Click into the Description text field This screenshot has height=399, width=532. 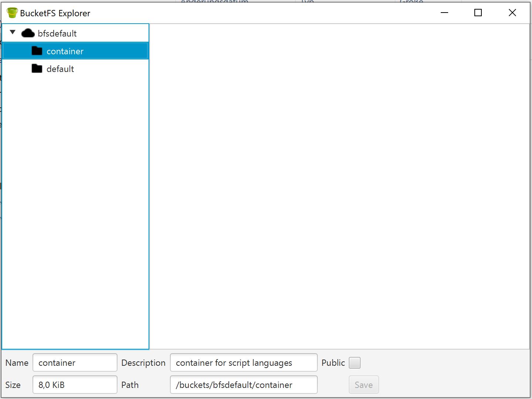[243, 363]
